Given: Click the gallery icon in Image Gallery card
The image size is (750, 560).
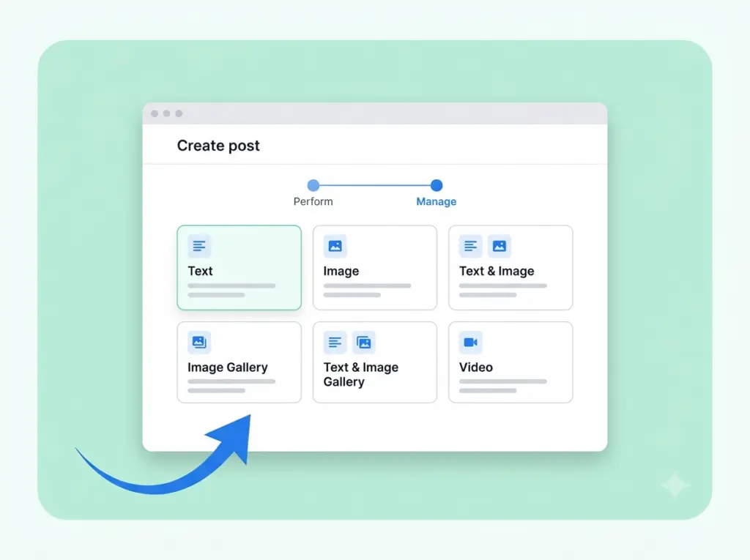Looking at the screenshot, I should [199, 343].
